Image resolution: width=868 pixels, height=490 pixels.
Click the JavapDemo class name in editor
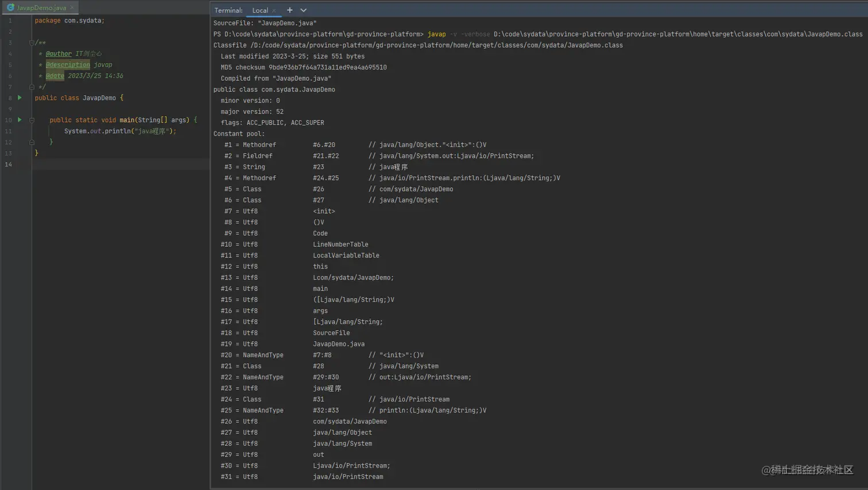(99, 98)
